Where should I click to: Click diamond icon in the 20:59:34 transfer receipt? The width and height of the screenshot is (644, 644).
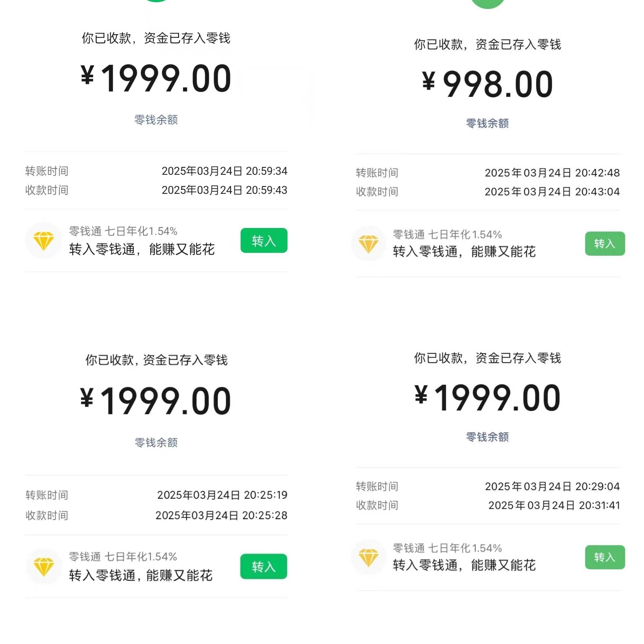pyautogui.click(x=43, y=240)
